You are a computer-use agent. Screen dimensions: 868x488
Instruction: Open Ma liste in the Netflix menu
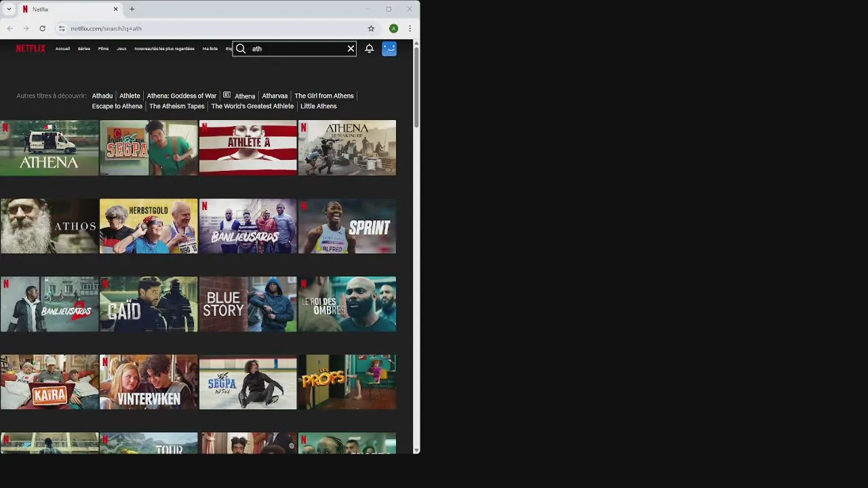[210, 49]
